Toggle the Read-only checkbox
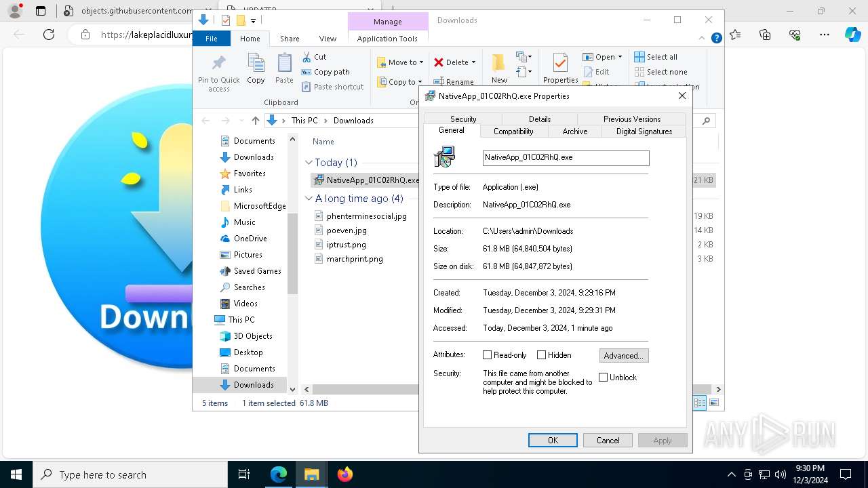The image size is (868, 488). (487, 355)
